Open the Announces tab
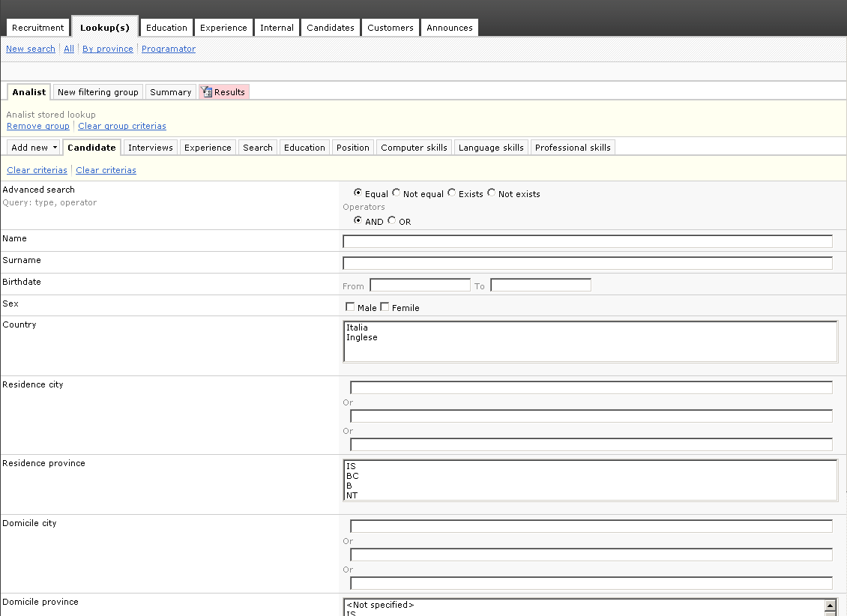847x616 pixels. point(450,28)
